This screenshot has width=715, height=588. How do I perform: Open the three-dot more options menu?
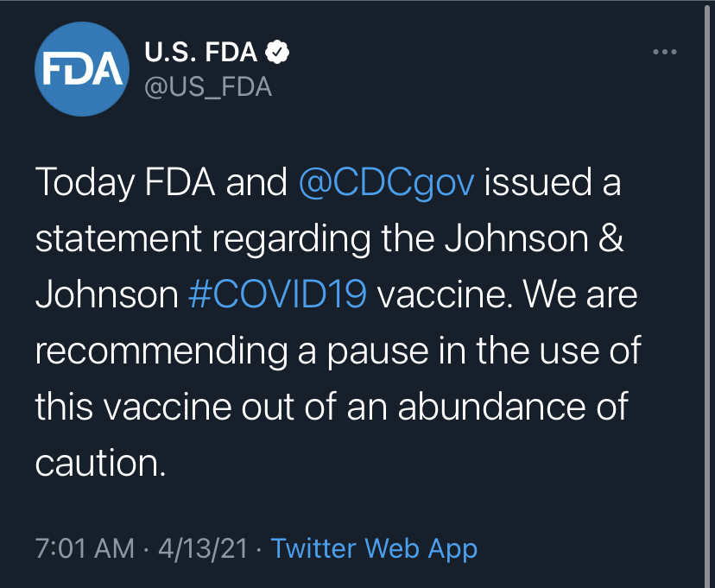664,53
